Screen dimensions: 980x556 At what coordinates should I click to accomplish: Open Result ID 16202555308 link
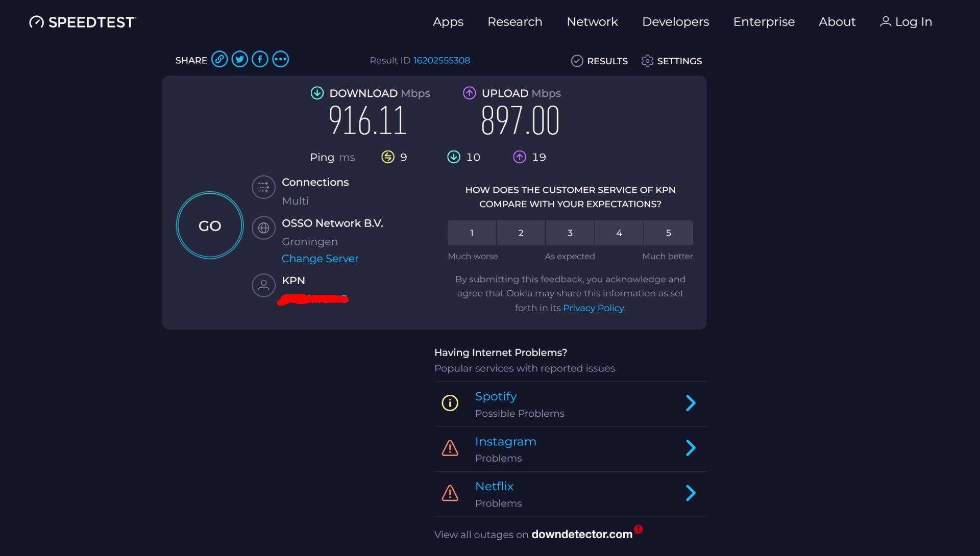point(441,61)
